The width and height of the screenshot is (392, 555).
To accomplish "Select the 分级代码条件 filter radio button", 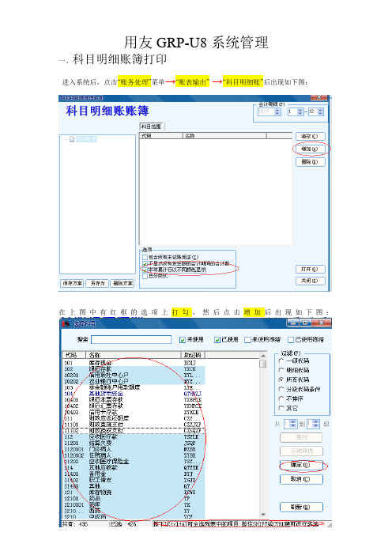I will click(x=281, y=389).
